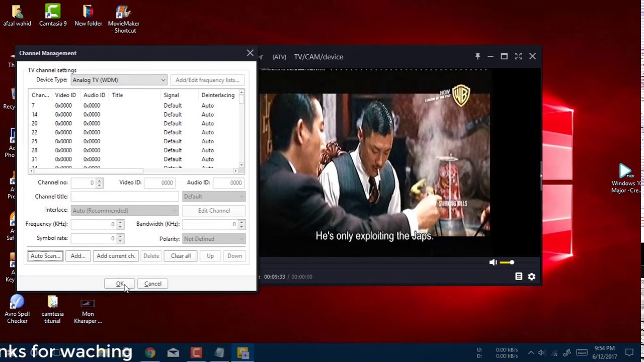Screen dimensions: 644x362
Task: Click the Video ID field
Action: point(159,183)
